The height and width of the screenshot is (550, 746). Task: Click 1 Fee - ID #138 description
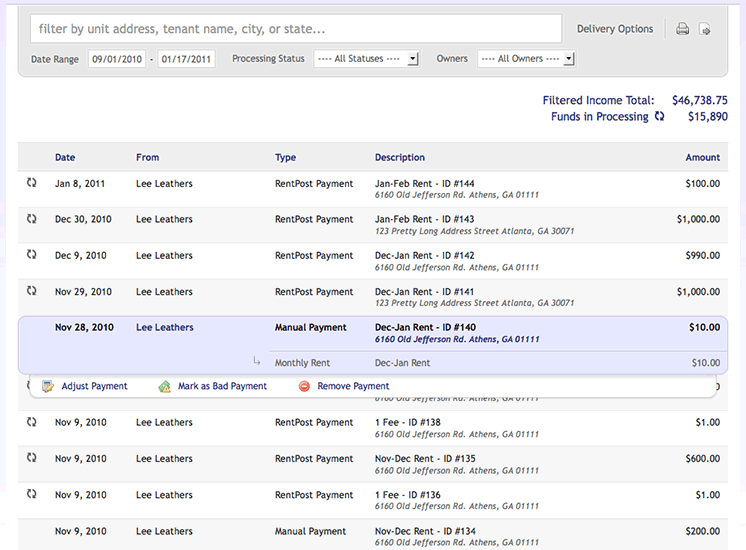point(408,422)
